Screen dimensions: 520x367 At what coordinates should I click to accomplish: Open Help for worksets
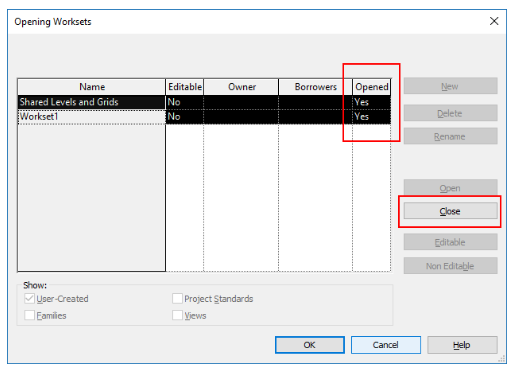tap(462, 345)
